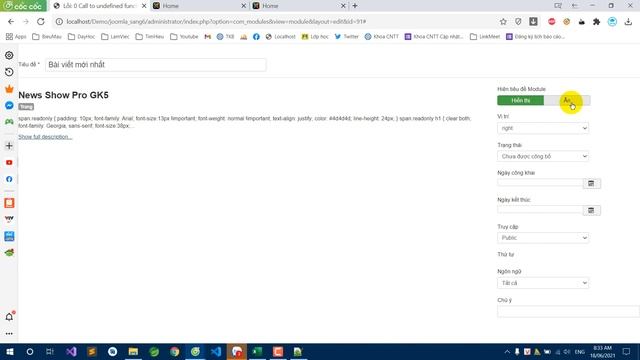Viewport: 640px width, 360px height.
Task: Click the Ngày công khai date field
Action: point(540,183)
